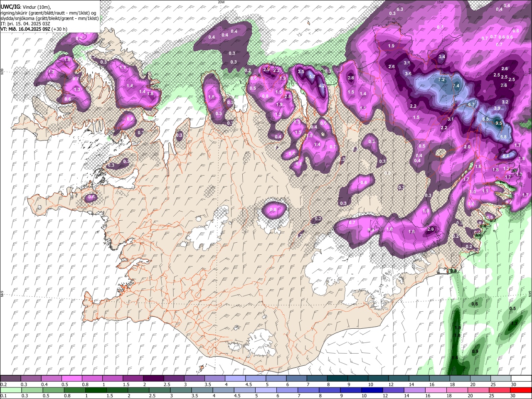The width and height of the screenshot is (532, 399).
Task: Click the IT initial time 15. 04. 2025 03Z text
Action: click(x=25, y=24)
